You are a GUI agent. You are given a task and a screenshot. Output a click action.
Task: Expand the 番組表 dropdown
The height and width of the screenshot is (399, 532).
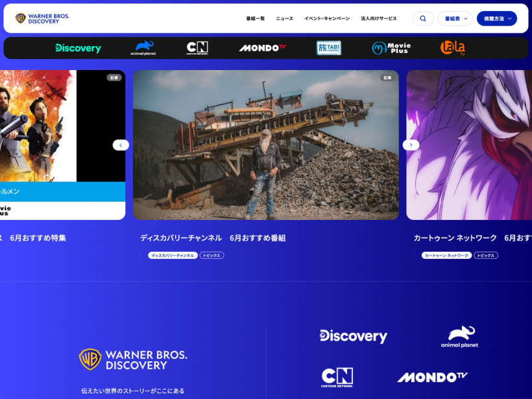click(x=455, y=18)
